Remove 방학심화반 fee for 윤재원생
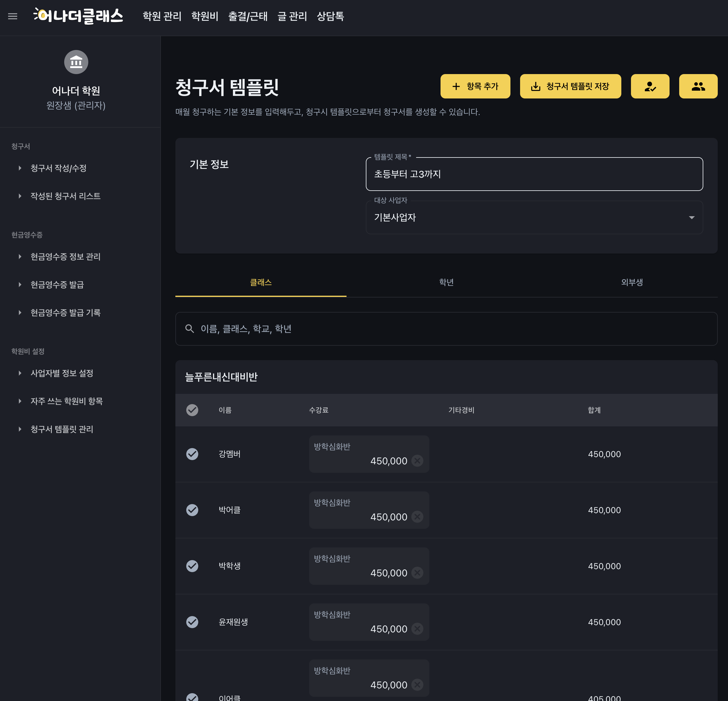The width and height of the screenshot is (728, 701). tap(417, 629)
